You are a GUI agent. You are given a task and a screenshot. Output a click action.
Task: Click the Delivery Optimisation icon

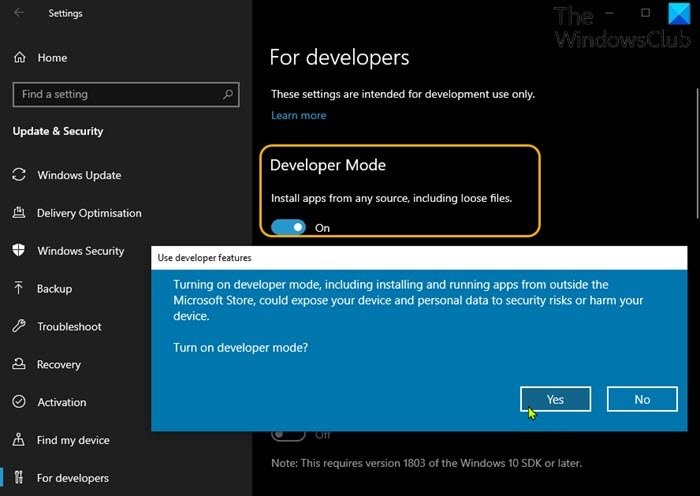coord(19,213)
